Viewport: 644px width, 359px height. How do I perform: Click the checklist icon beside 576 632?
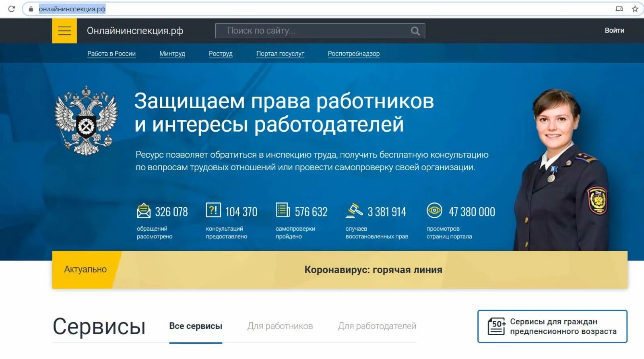pyautogui.click(x=283, y=210)
